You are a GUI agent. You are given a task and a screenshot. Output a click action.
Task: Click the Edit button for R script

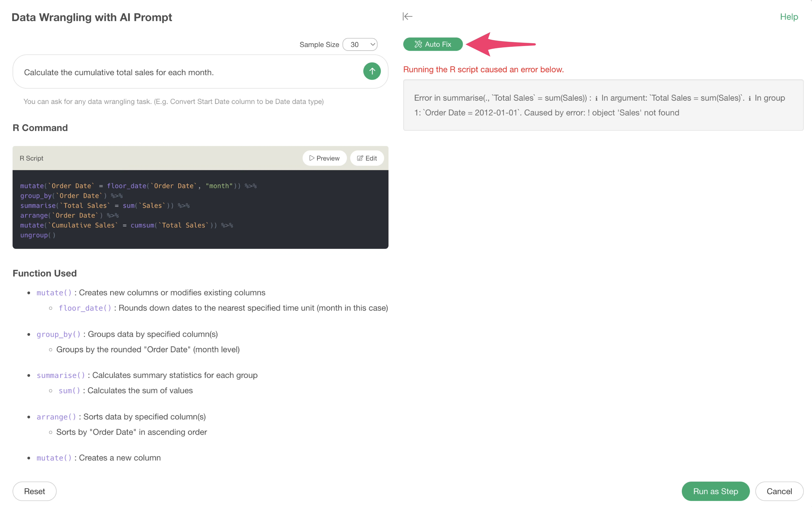pos(367,158)
